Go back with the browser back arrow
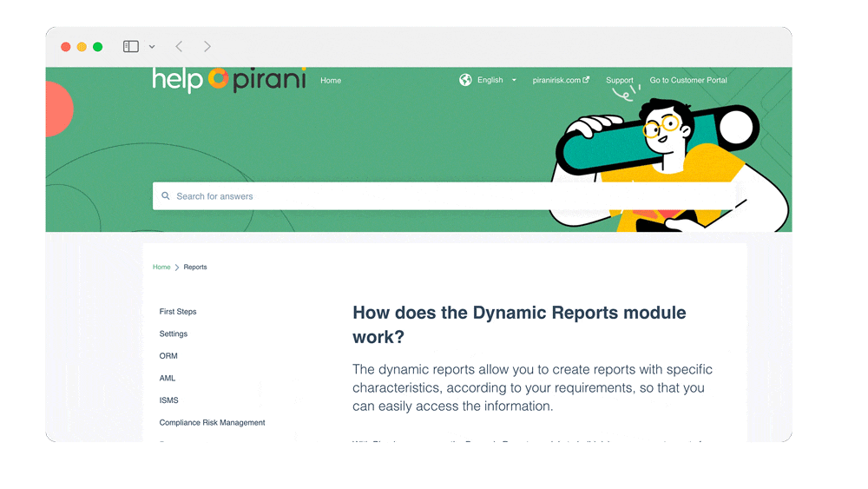Screen dimensions: 868x489 [x=179, y=47]
